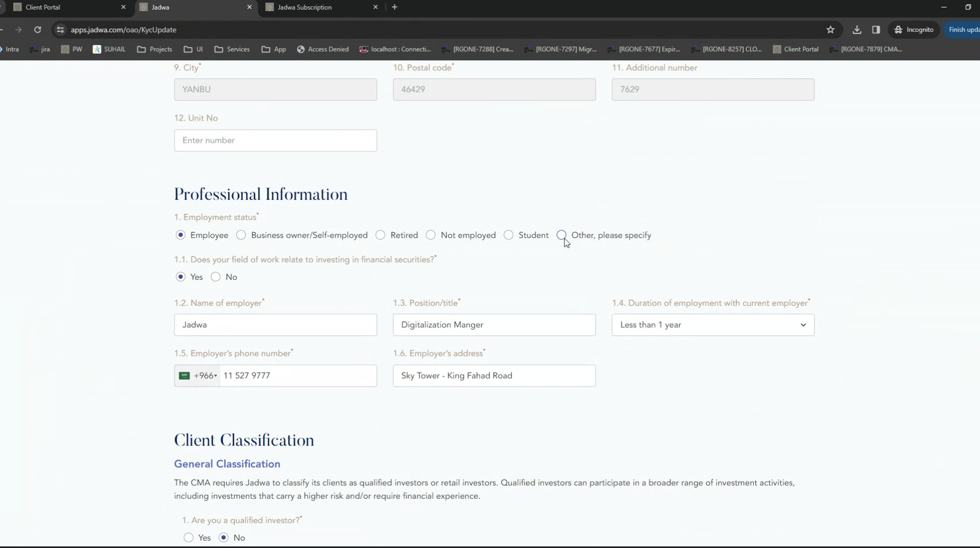This screenshot has height=548, width=980.
Task: Select No for field of work question
Action: [216, 277]
